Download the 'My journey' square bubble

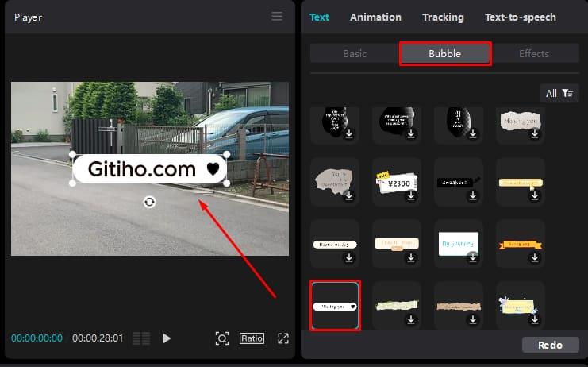(x=473, y=257)
